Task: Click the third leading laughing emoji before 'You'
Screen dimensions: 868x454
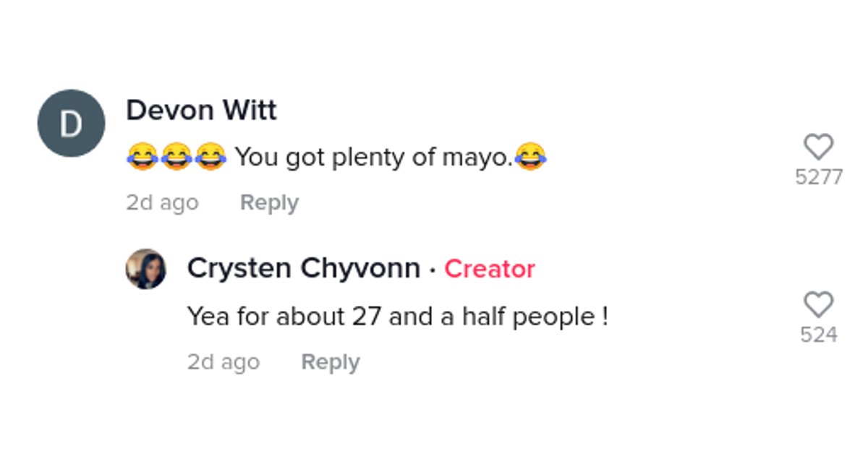Action: [210, 156]
